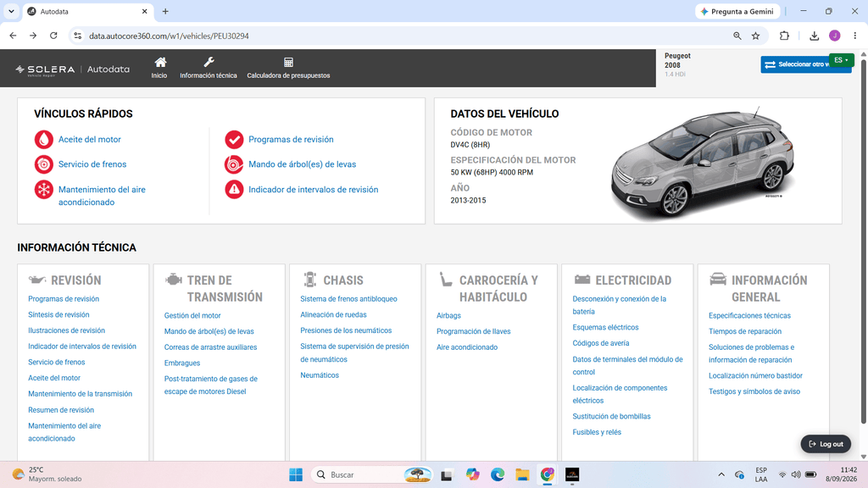The height and width of the screenshot is (488, 868).
Task: Open Indicador de intervalos de revisión quick link
Action: point(314,190)
